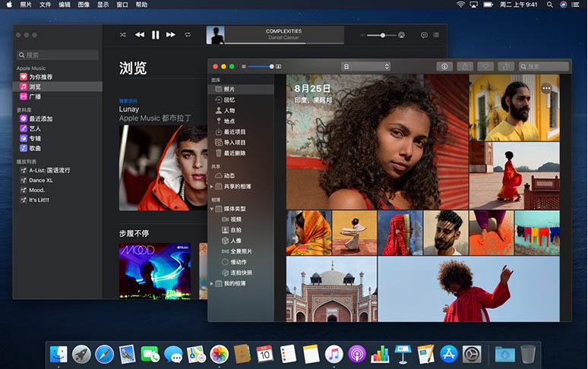
Task: Open the Photos view mode dropdown
Action: tap(365, 67)
